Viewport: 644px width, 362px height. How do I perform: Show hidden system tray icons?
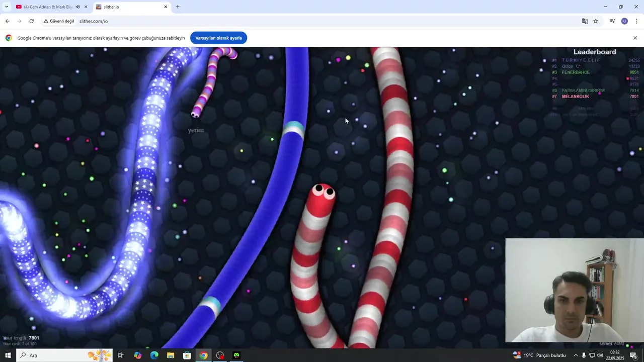point(576,355)
